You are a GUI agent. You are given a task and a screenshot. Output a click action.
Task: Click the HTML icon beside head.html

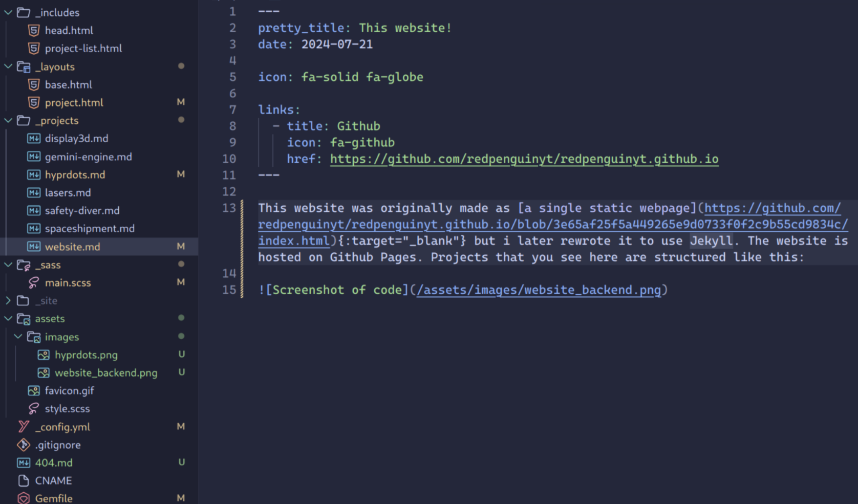(x=33, y=30)
